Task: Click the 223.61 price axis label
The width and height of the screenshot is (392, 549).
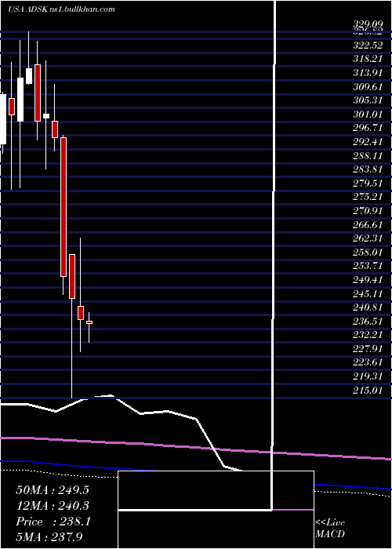Action: 368,362
